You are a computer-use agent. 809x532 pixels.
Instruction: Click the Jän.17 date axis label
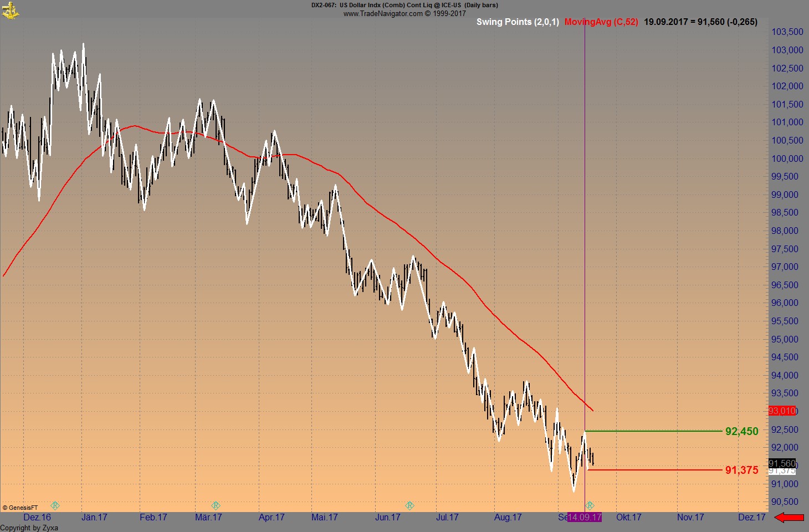[x=94, y=517]
